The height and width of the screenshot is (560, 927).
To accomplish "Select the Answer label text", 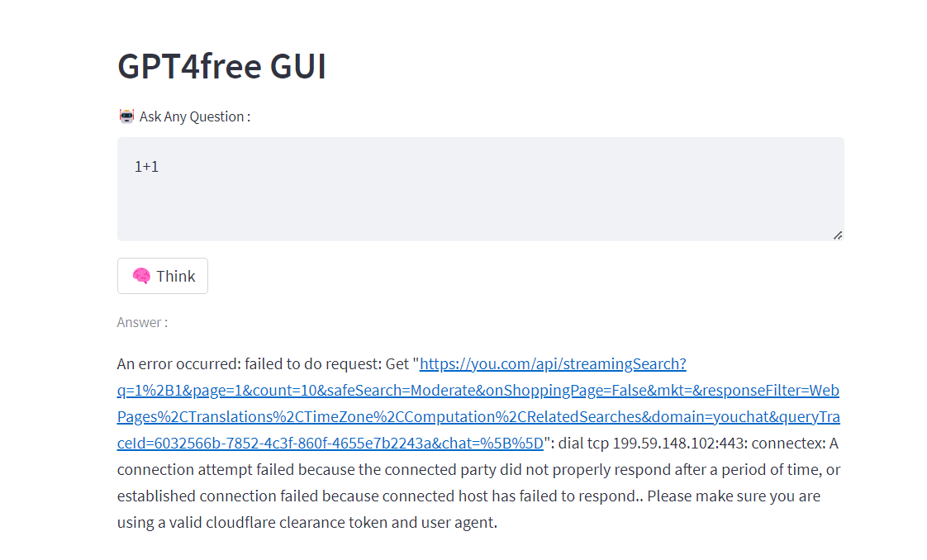I will 142,322.
